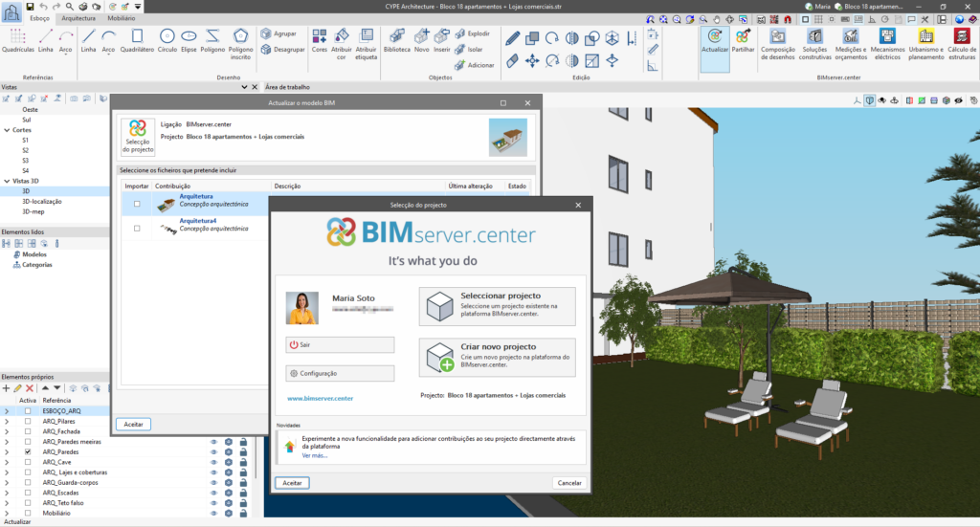Select the Polígono inscrito tool
The width and height of the screenshot is (980, 527).
240,44
